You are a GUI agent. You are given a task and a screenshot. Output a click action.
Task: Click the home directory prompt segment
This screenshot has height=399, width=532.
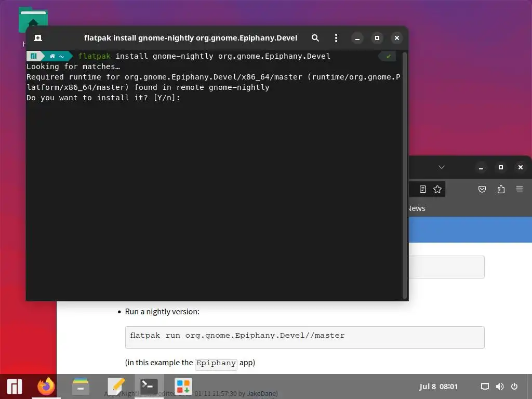57,56
